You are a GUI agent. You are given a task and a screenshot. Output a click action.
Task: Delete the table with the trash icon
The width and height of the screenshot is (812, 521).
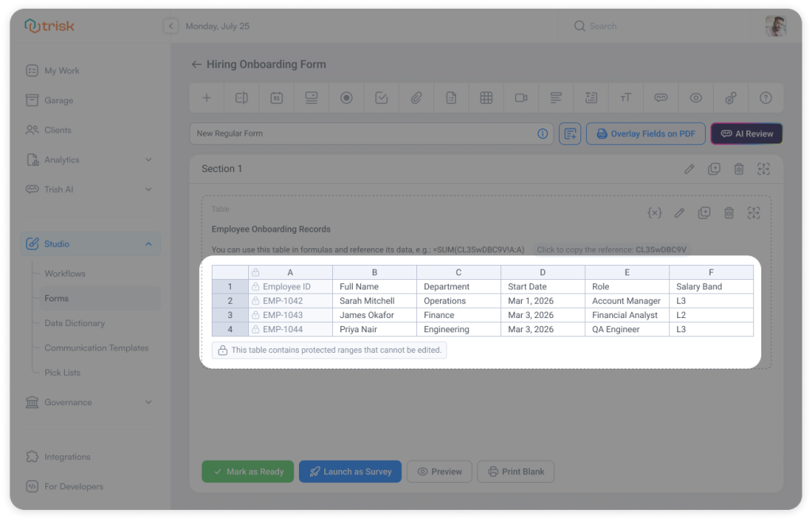click(x=730, y=213)
